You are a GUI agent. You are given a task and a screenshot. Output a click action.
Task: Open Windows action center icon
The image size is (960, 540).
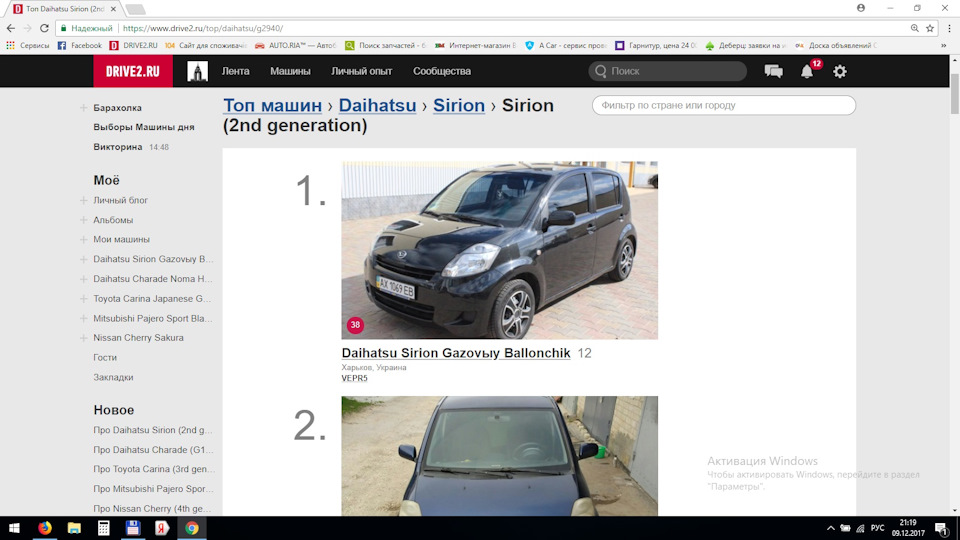click(x=942, y=528)
